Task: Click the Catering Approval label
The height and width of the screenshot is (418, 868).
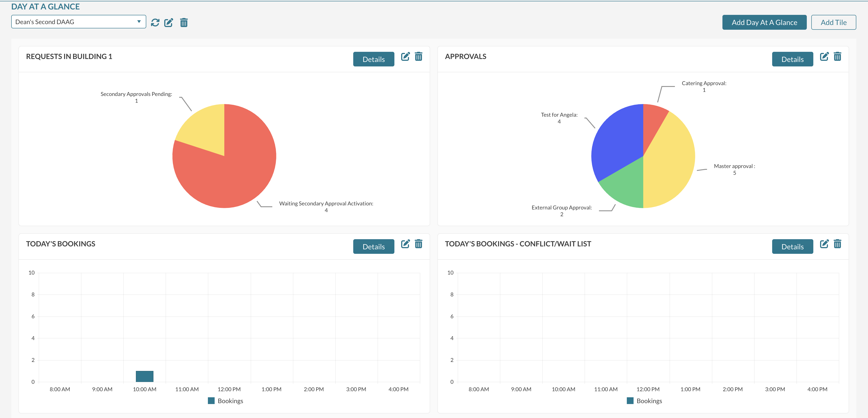Action: coord(704,86)
